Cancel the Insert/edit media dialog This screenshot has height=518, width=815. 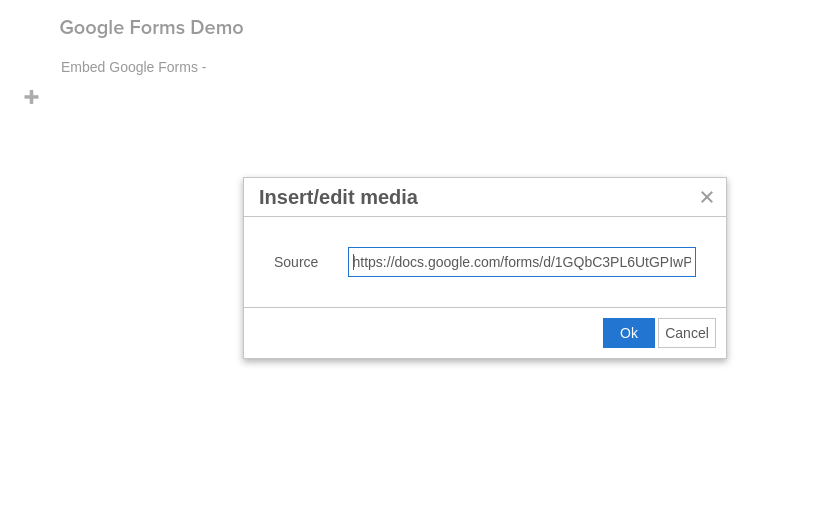pos(687,333)
